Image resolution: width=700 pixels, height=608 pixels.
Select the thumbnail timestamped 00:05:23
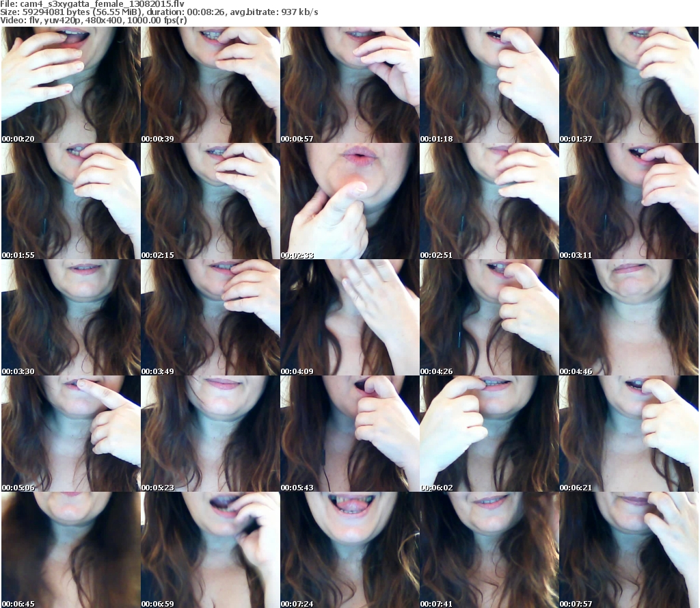[211, 434]
